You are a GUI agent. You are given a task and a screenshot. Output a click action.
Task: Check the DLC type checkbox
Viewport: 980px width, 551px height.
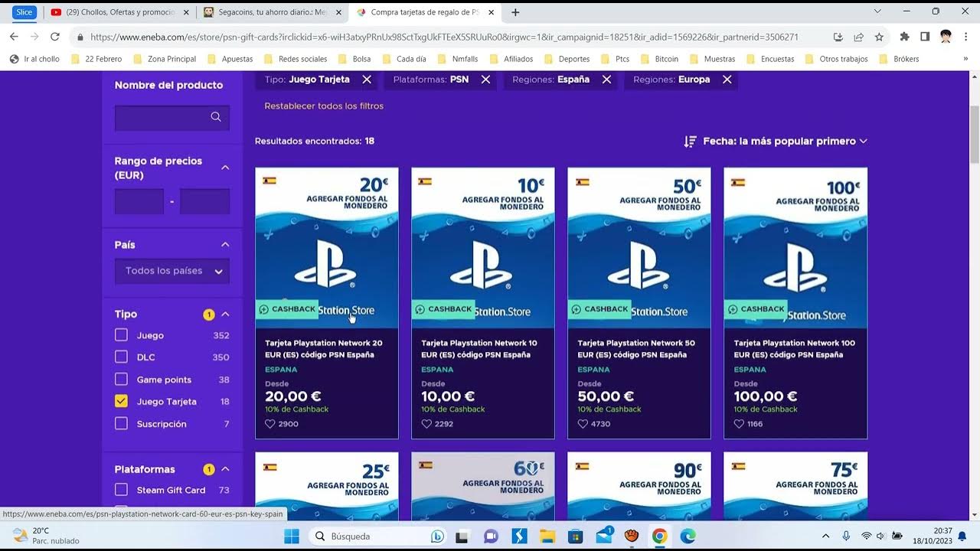121,357
